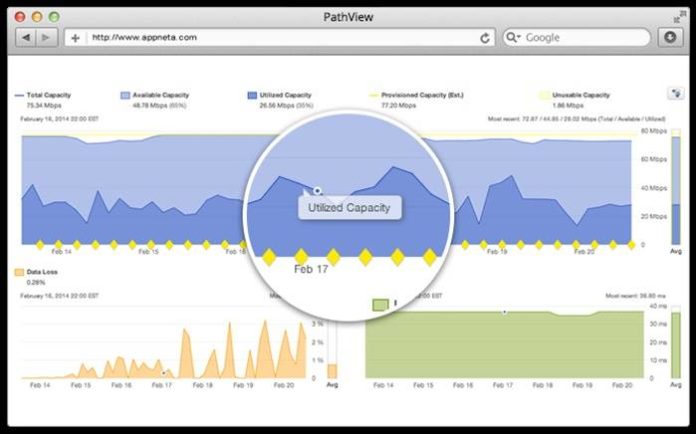Click the Data Loss orange legend swatch
The image size is (696, 434).
click(x=19, y=272)
